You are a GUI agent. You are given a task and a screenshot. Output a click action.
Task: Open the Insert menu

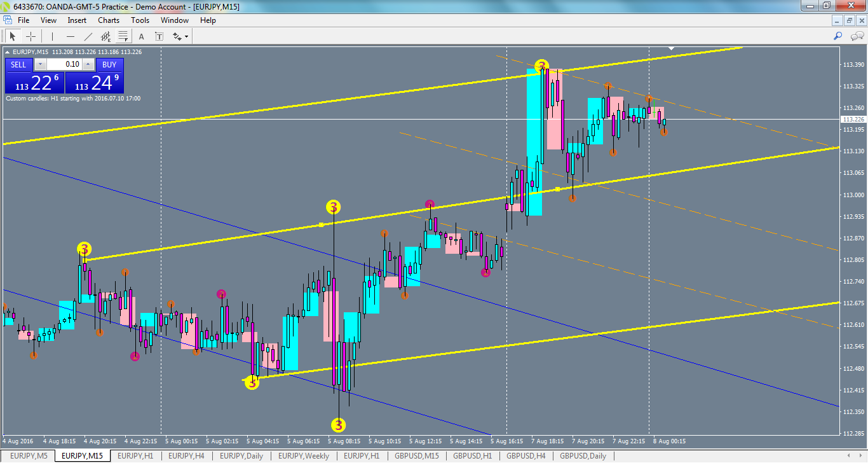point(76,20)
